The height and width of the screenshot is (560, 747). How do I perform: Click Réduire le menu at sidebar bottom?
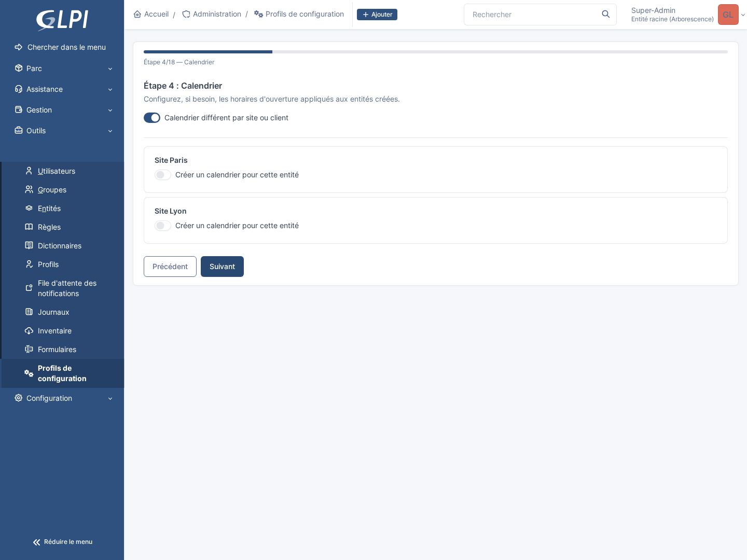click(x=62, y=542)
